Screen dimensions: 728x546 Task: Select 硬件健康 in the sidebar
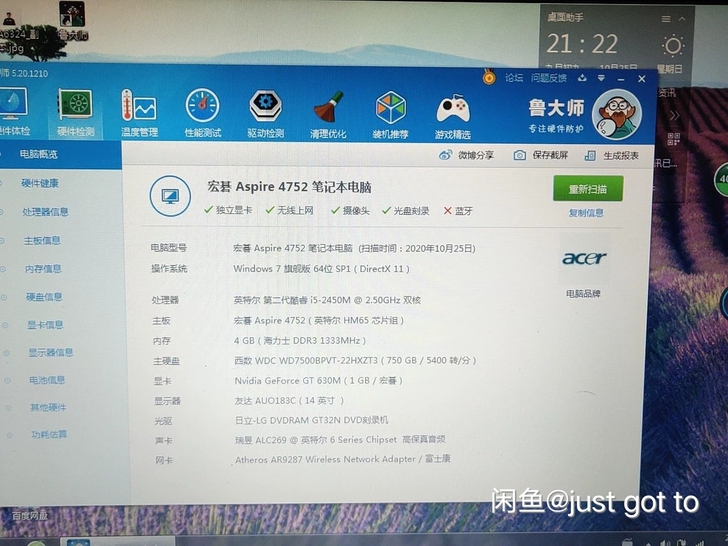pyautogui.click(x=40, y=183)
